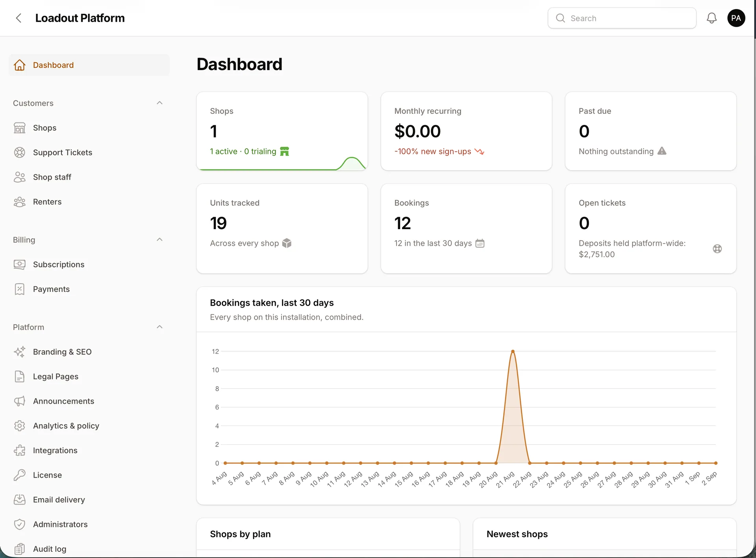Open Subscriptions under Billing
756x558 pixels.
click(x=89, y=265)
